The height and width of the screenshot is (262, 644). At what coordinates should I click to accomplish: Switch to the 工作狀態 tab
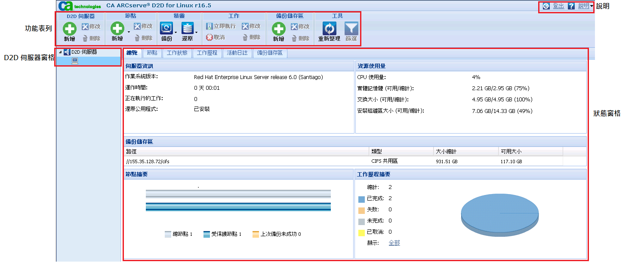tap(177, 53)
